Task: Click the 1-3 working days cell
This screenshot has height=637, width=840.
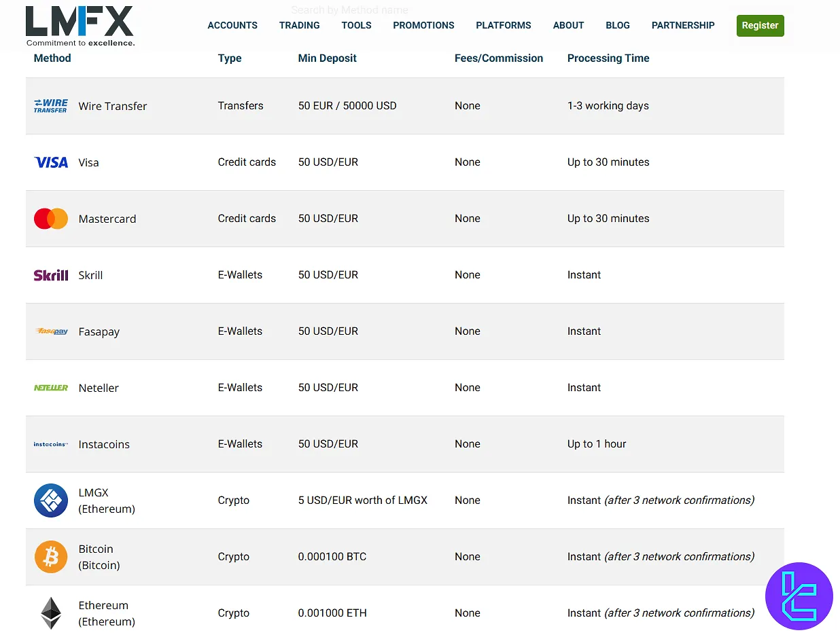Action: coord(608,106)
